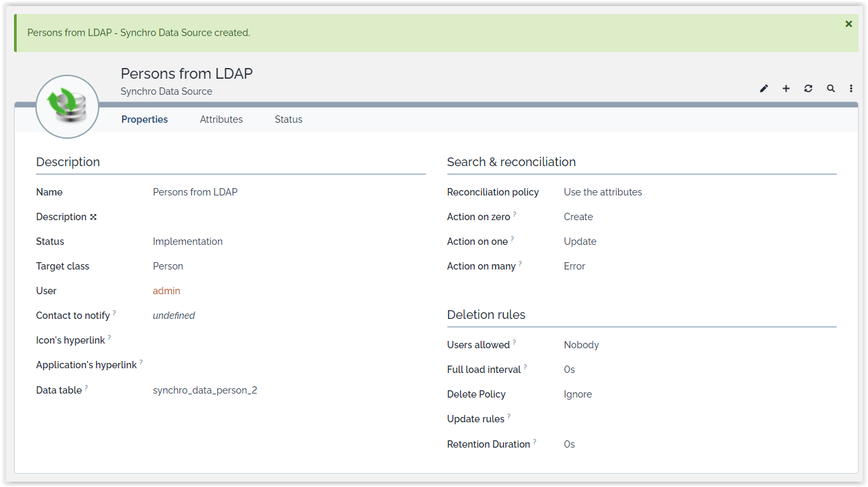The image size is (868, 487).
Task: Open the admin user link
Action: [167, 291]
